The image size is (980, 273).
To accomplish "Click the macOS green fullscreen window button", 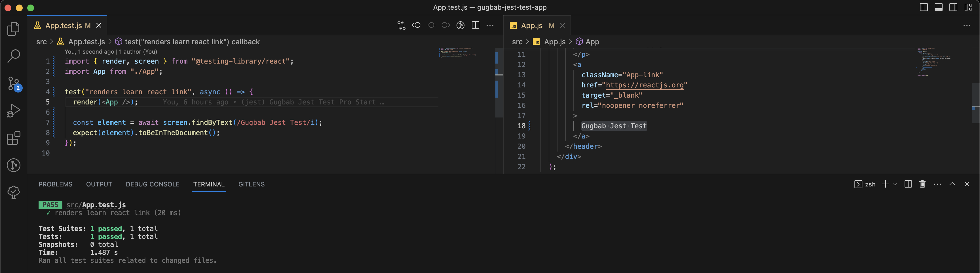I will [x=31, y=8].
